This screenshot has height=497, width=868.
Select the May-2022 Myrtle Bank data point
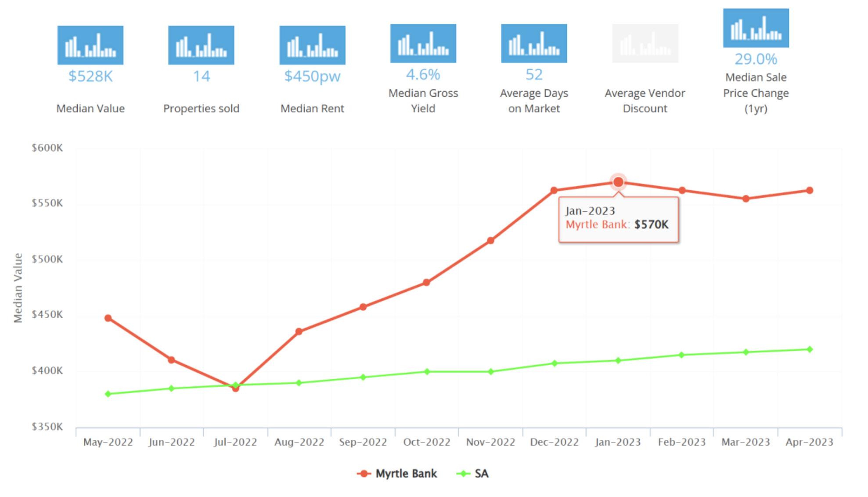click(108, 318)
